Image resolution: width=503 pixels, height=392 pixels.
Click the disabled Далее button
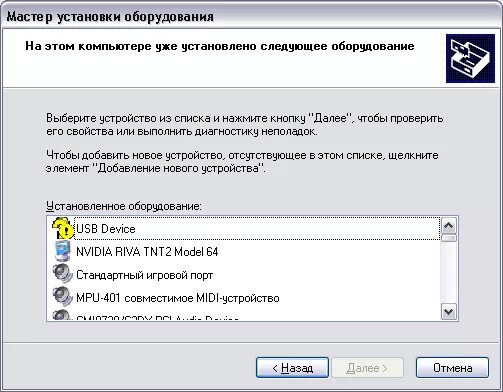[x=367, y=368]
